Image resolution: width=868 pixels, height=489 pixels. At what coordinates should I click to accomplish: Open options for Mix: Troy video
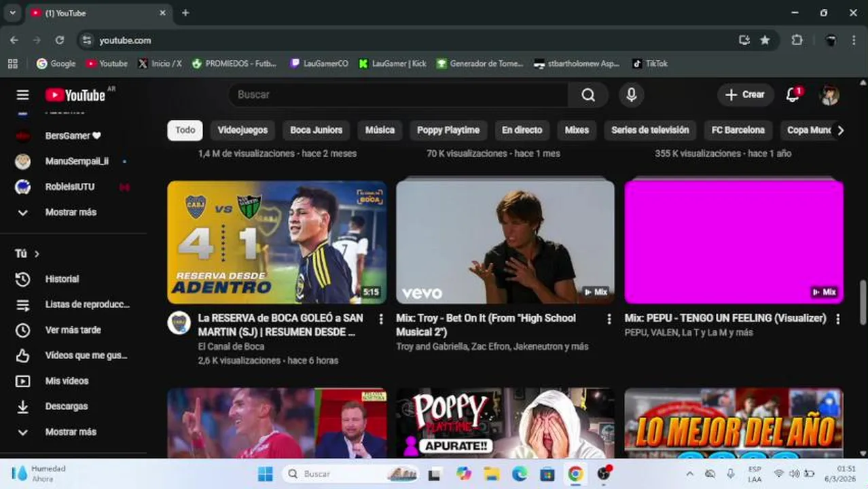coord(609,319)
